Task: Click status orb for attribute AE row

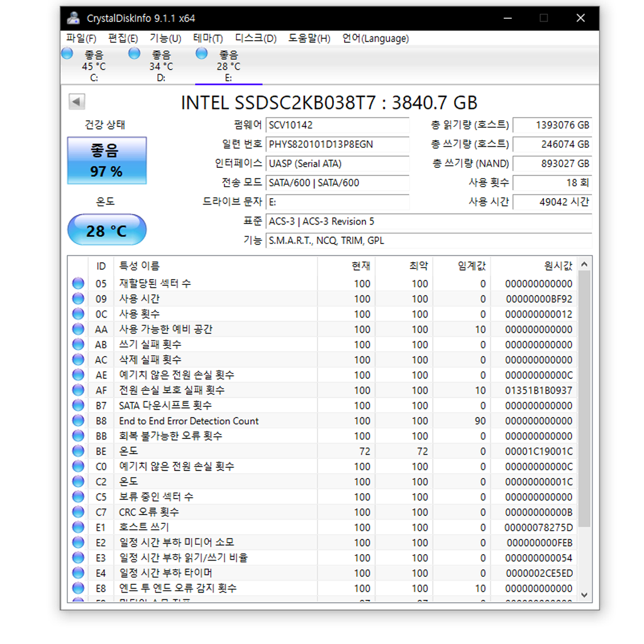Action: [78, 375]
